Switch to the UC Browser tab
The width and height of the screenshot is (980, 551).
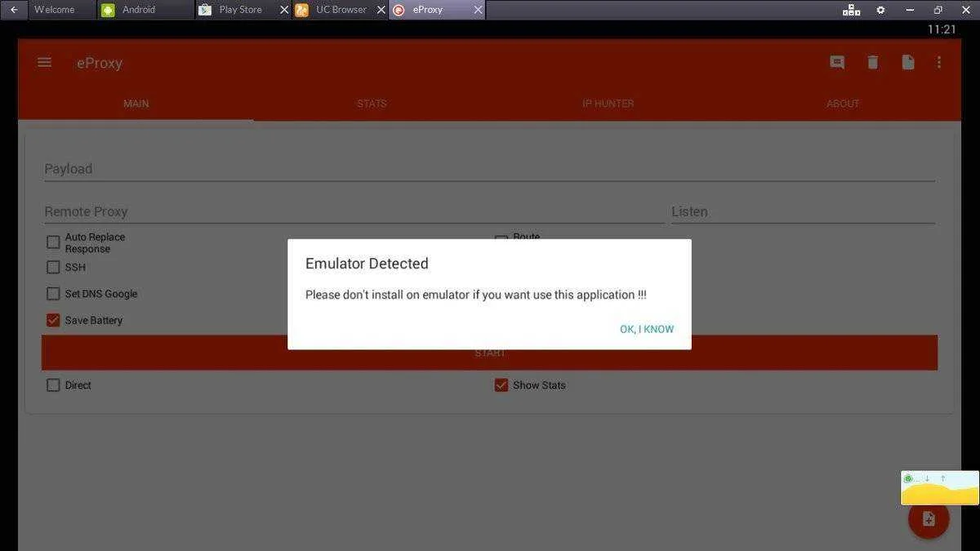[341, 10]
